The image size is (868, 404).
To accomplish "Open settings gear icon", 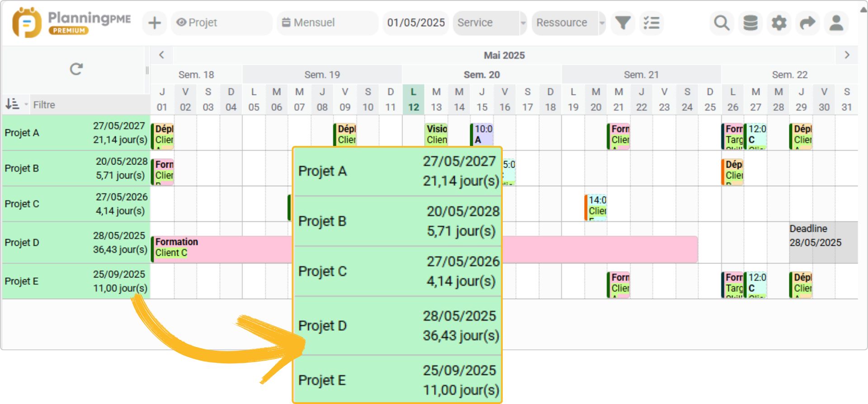I will tap(779, 23).
